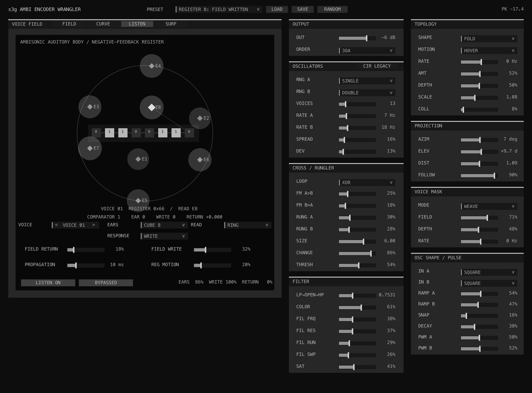This screenshot has height=393, width=532.
Task: Toggle third register bit showing 1
Action: [x=123, y=133]
